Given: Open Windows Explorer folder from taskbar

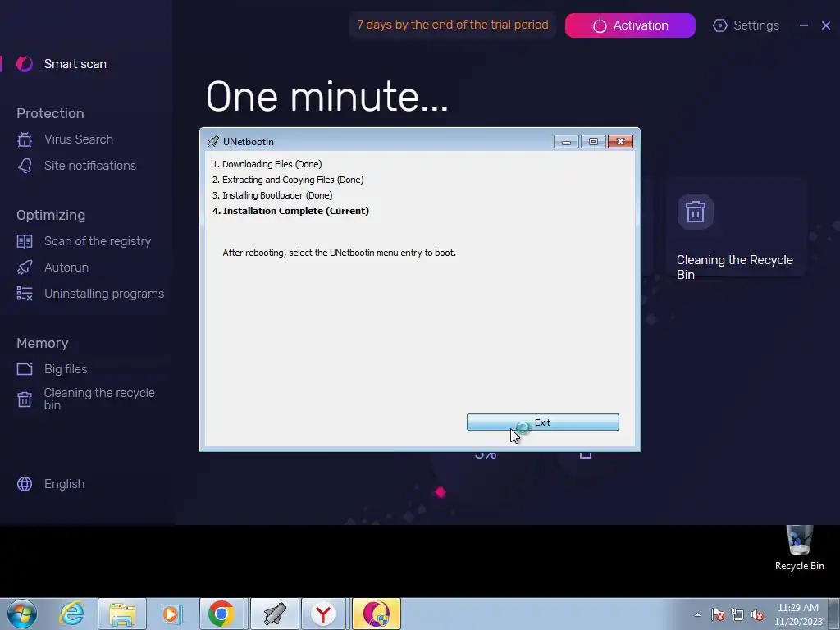Looking at the screenshot, I should (x=121, y=614).
